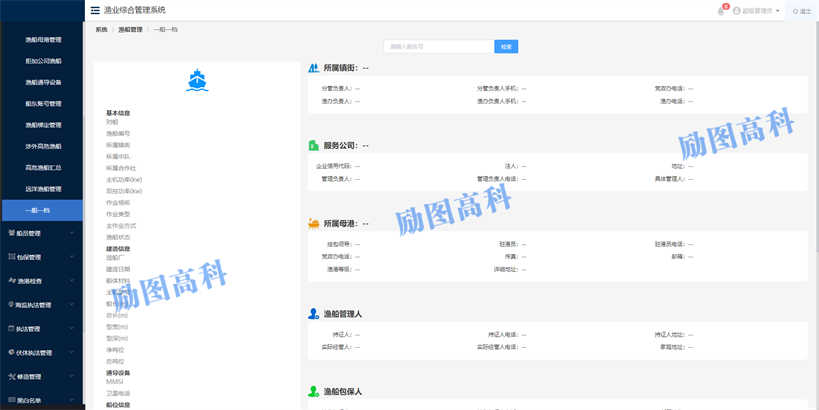The image size is (819, 410).
Task: Select 涉外高危渔船 in the sidebar
Action: coord(43,146)
